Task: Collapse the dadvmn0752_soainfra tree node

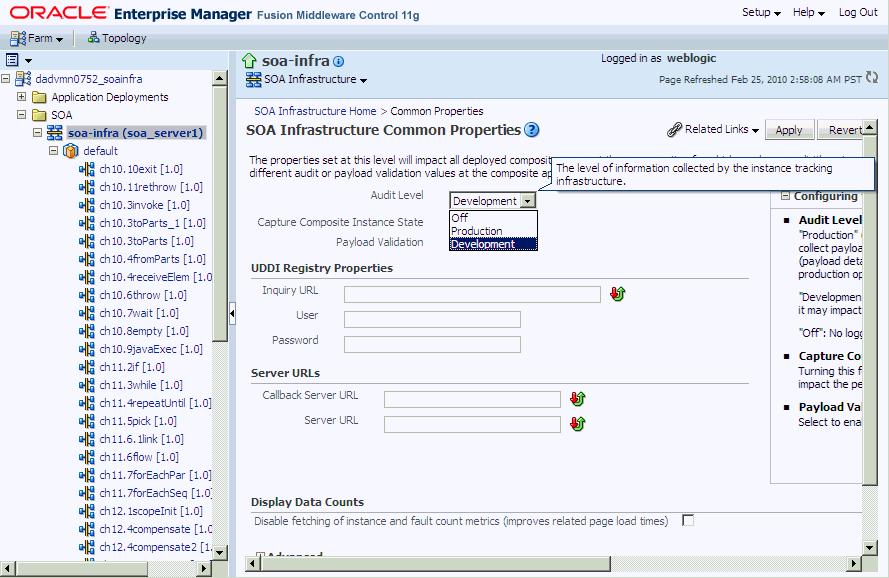Action: tap(6, 79)
